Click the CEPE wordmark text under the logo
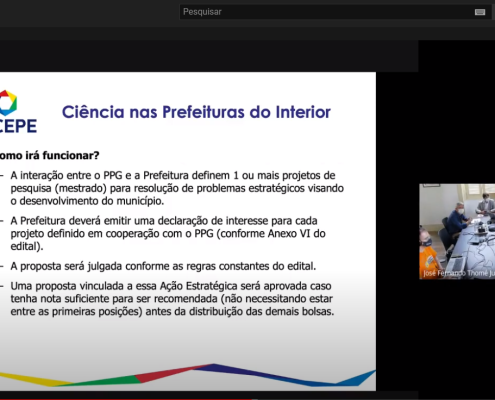This screenshot has width=495, height=400. [x=18, y=126]
